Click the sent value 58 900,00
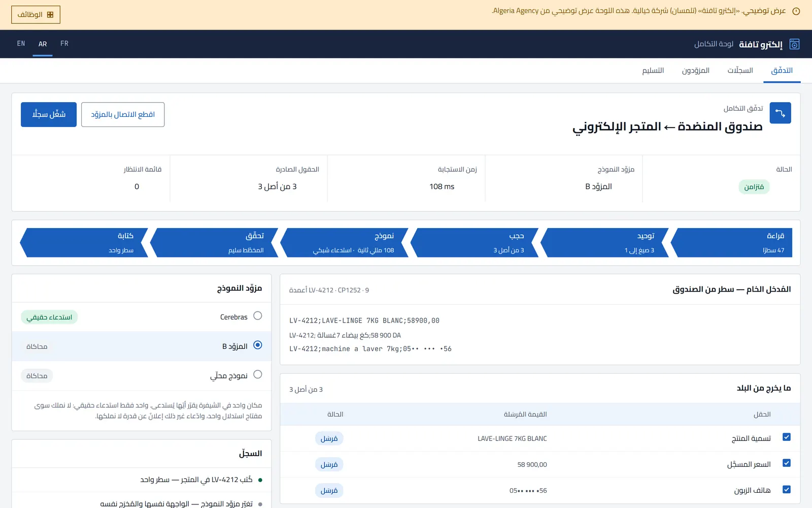The width and height of the screenshot is (812, 508). coord(532,464)
